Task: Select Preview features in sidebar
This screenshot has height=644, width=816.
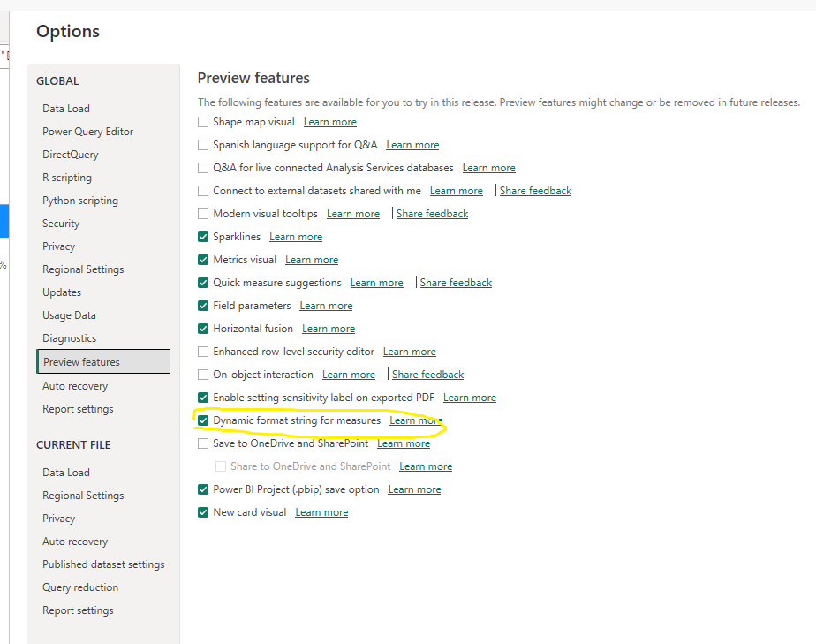Action: [x=103, y=361]
